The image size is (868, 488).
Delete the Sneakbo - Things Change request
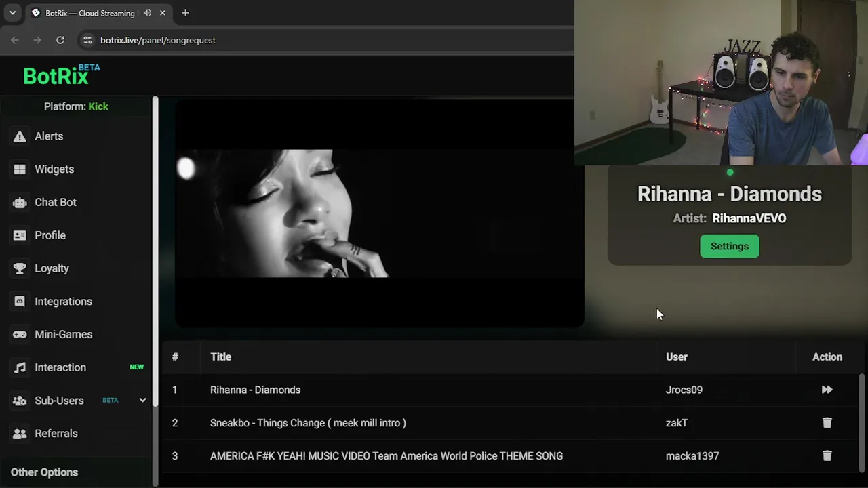coord(827,423)
